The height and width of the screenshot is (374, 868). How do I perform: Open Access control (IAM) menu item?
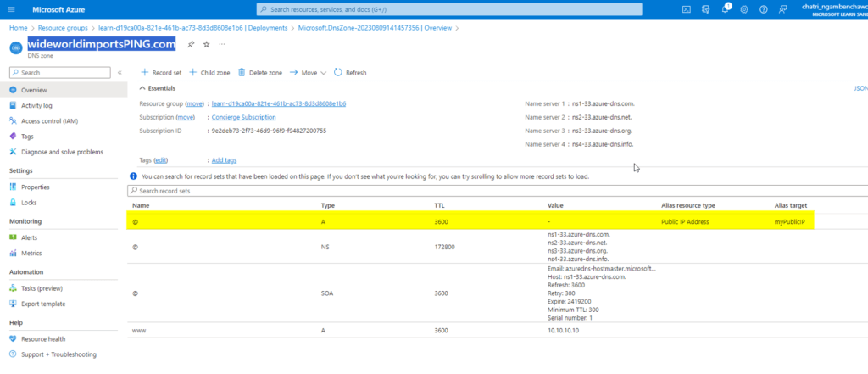coord(52,120)
